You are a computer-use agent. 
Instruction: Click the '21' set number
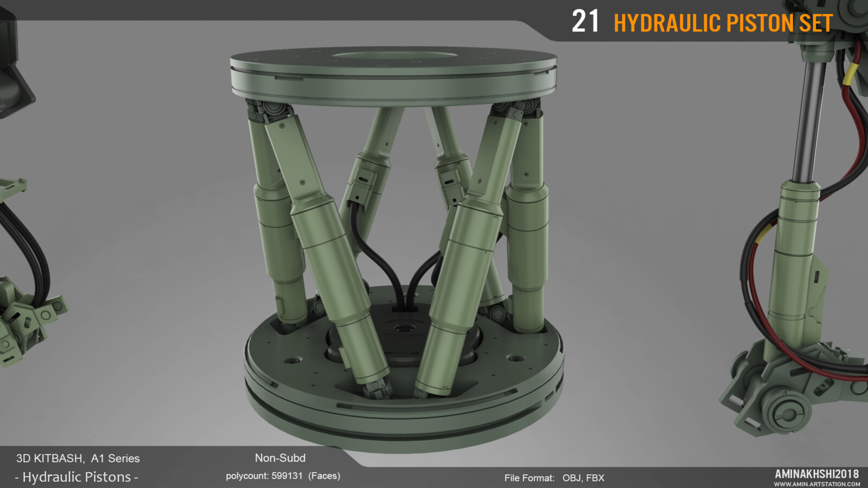pos(585,22)
